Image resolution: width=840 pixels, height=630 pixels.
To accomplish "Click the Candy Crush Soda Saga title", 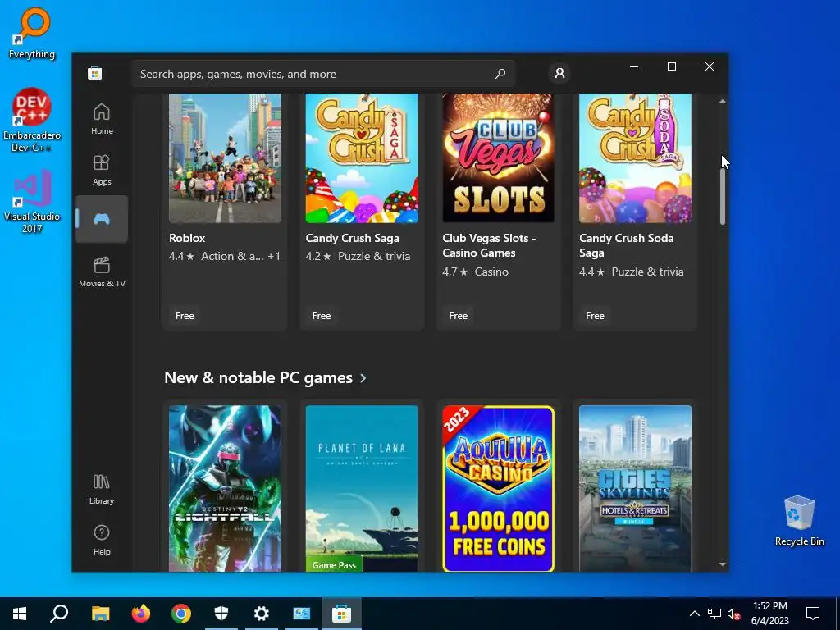I will click(626, 245).
